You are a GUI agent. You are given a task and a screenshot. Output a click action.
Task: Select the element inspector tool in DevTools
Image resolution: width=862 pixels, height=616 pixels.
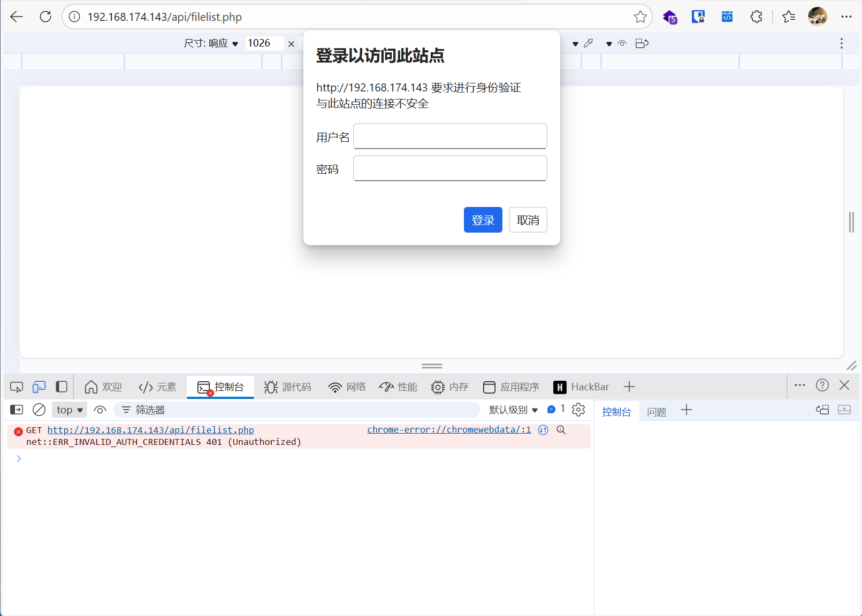click(x=16, y=386)
